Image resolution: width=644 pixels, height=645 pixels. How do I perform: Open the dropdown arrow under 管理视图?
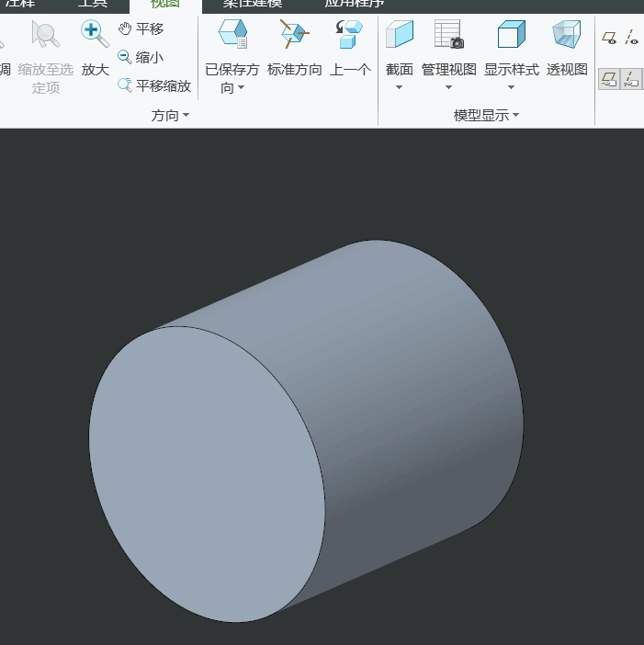[448, 87]
